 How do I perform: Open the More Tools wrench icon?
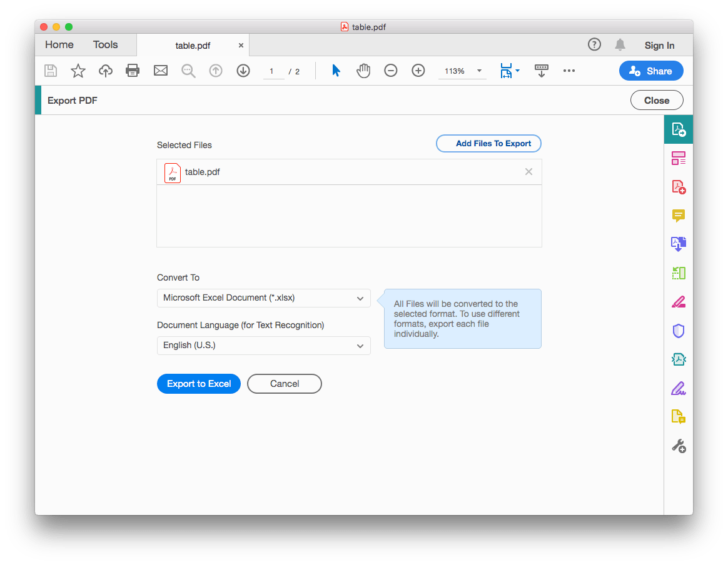[679, 446]
